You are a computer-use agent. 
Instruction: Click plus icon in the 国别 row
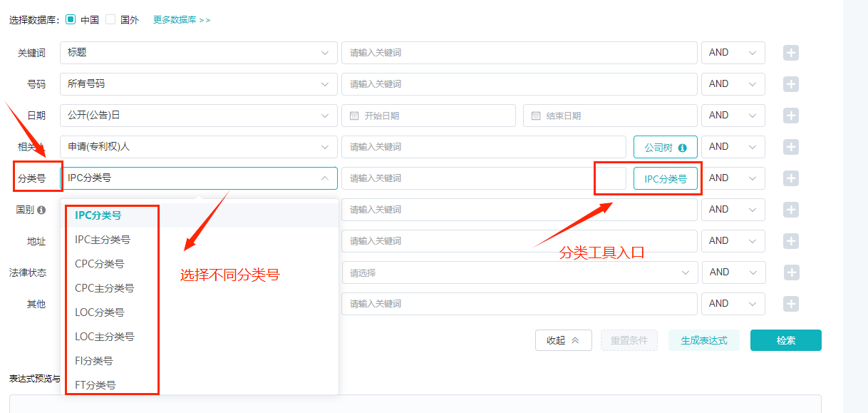click(x=791, y=210)
